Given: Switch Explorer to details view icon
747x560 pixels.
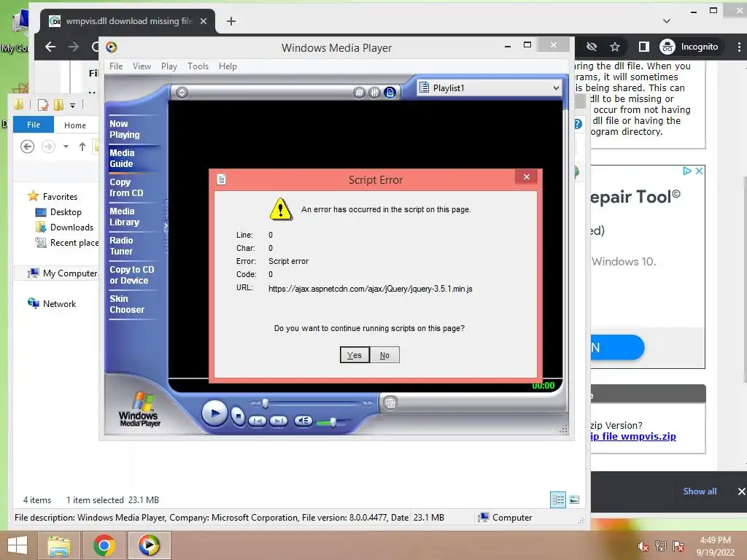Looking at the screenshot, I should [558, 499].
